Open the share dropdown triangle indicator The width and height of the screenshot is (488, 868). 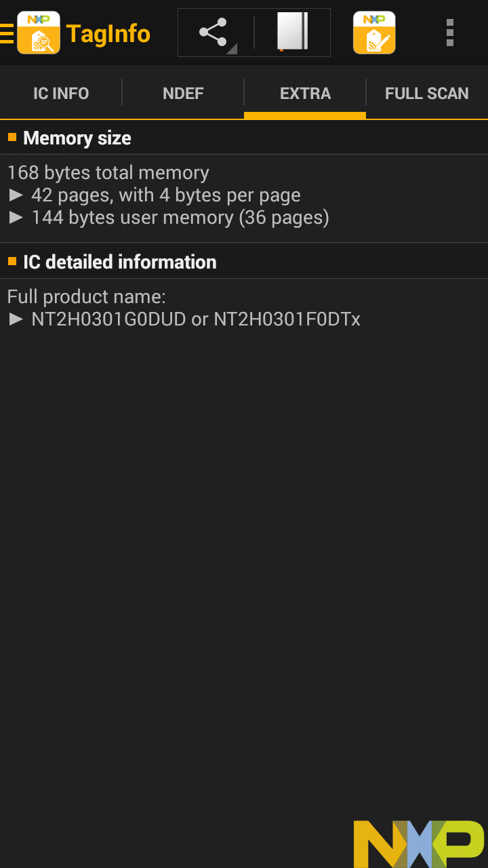(x=232, y=49)
